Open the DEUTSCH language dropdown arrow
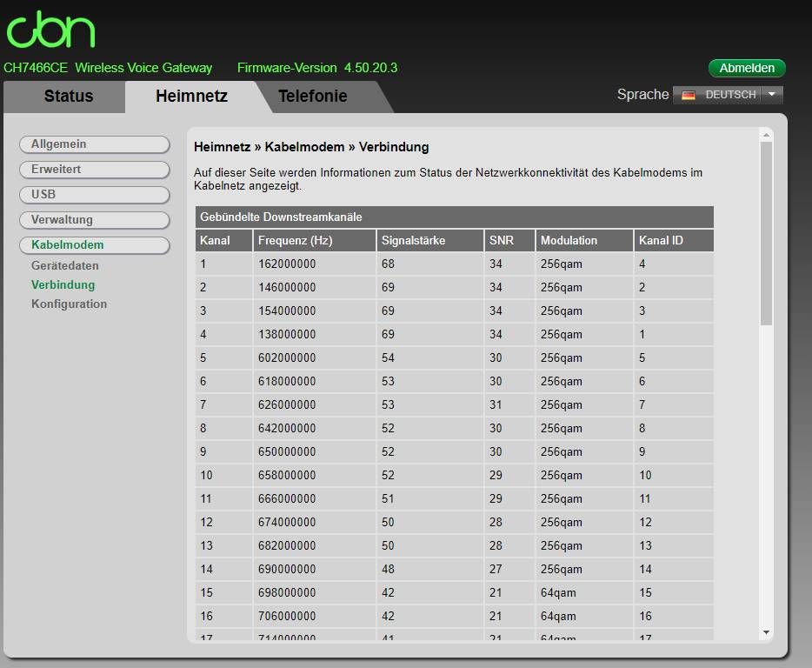 coord(772,94)
